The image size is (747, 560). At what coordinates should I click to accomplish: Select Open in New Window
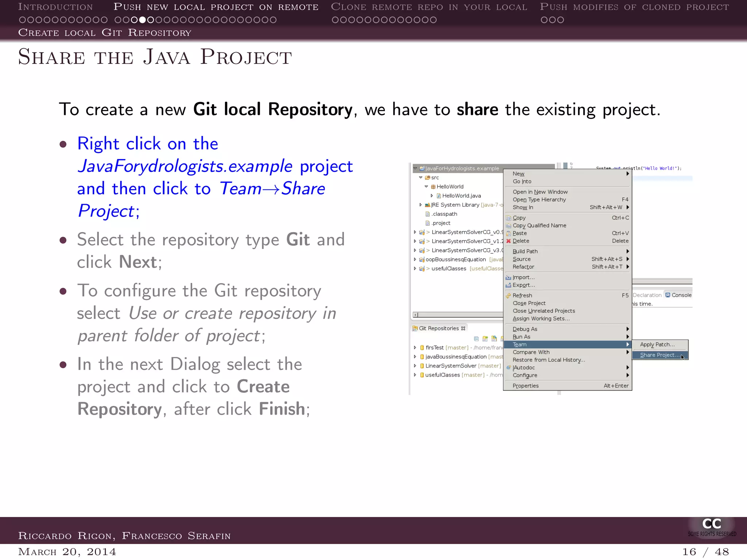pyautogui.click(x=568, y=192)
